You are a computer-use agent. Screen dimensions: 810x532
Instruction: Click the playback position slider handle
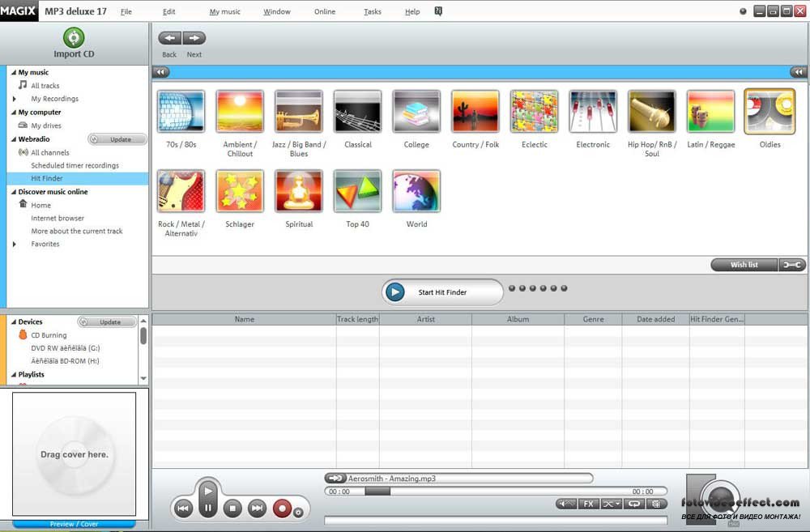[377, 492]
